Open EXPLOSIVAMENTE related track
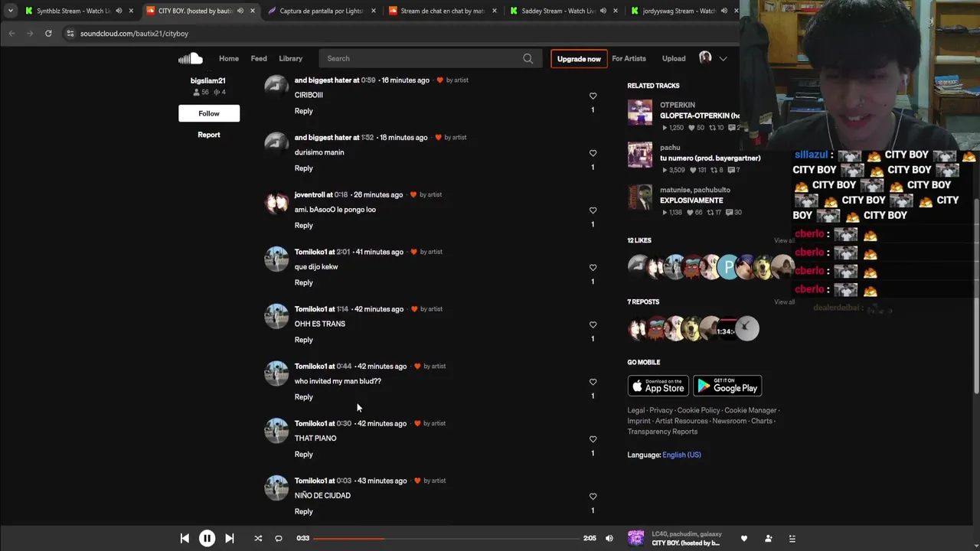This screenshot has width=980, height=551. point(691,201)
